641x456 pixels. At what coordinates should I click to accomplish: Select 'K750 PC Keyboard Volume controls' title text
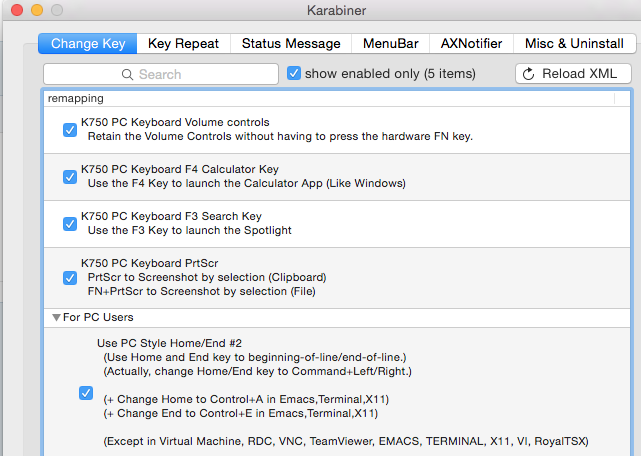click(x=175, y=122)
